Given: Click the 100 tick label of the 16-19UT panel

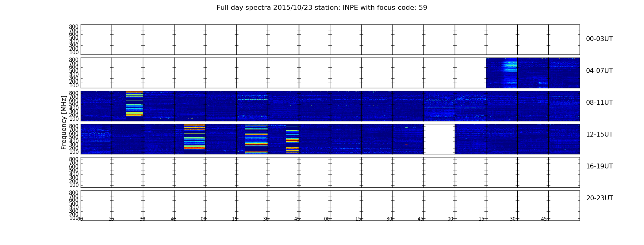Looking at the screenshot, I should pos(74,185).
